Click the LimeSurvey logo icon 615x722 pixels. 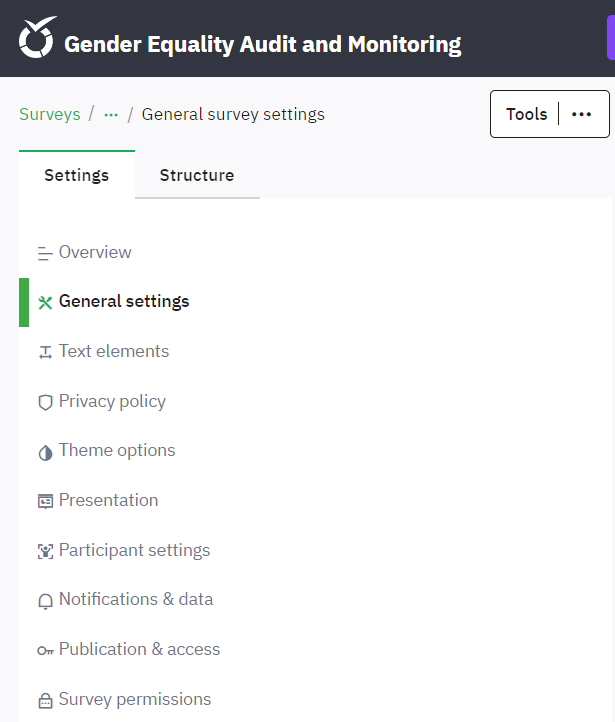pyautogui.click(x=37, y=39)
